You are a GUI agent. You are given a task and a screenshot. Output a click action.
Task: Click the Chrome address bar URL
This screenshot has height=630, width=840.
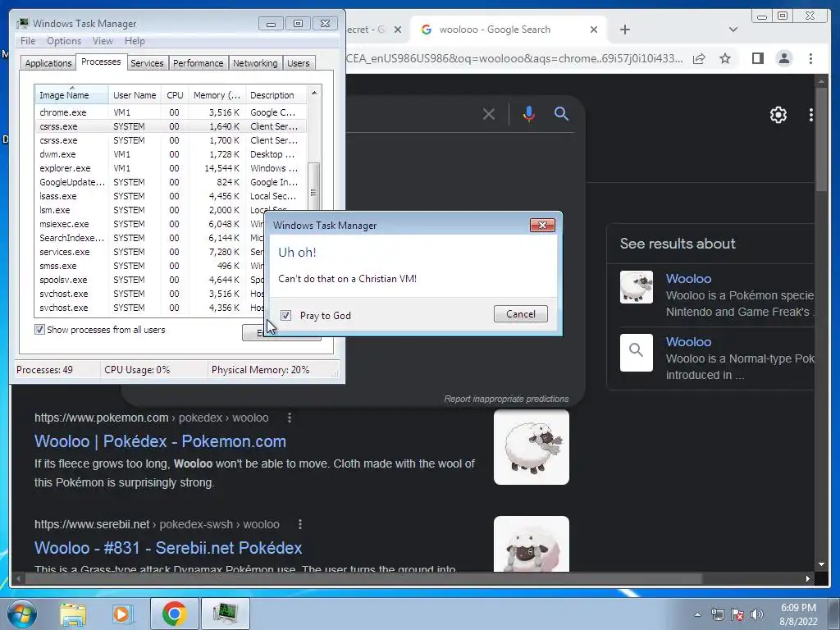pos(514,58)
